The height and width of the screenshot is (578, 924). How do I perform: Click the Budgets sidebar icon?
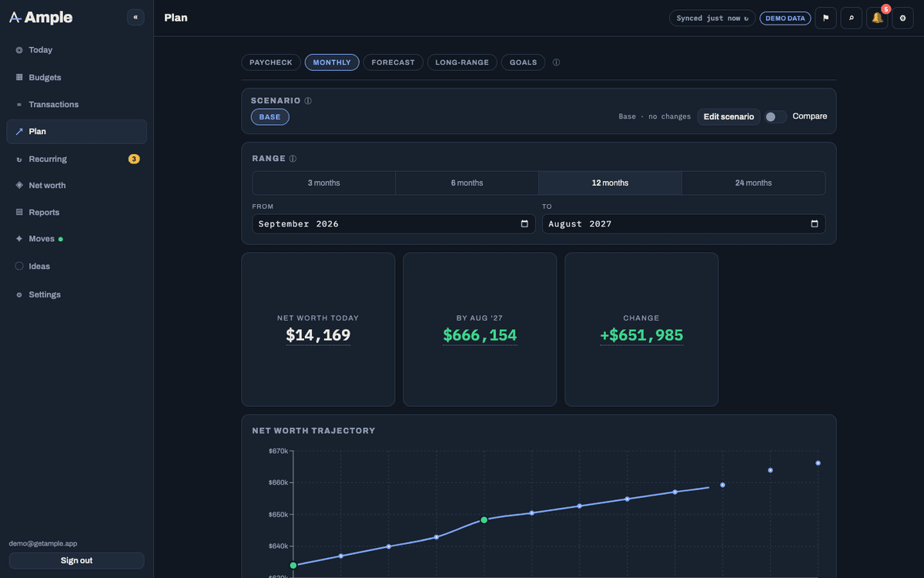coord(19,77)
